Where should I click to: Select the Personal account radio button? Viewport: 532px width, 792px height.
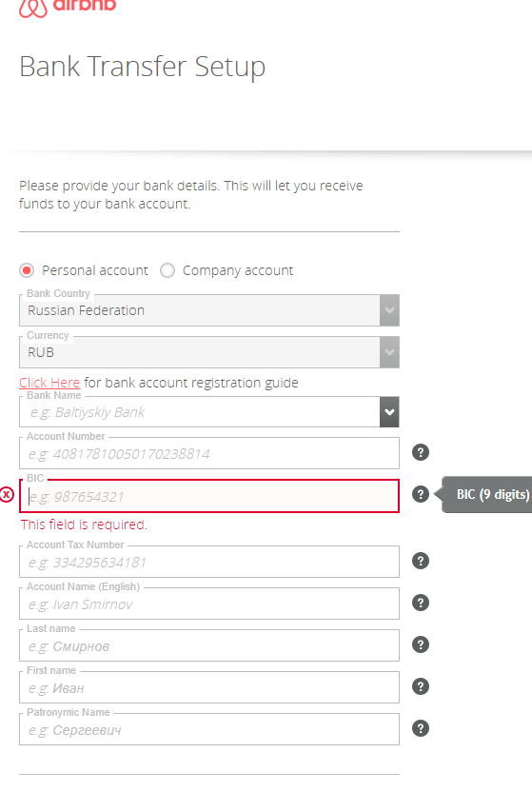tap(27, 270)
